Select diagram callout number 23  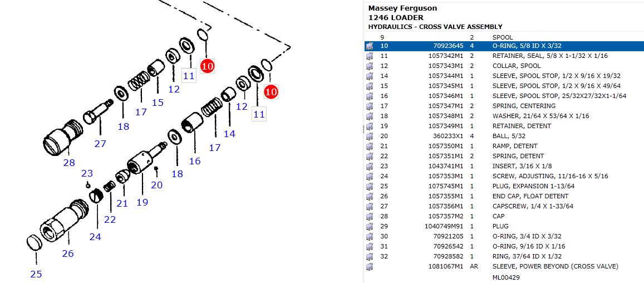(x=87, y=173)
